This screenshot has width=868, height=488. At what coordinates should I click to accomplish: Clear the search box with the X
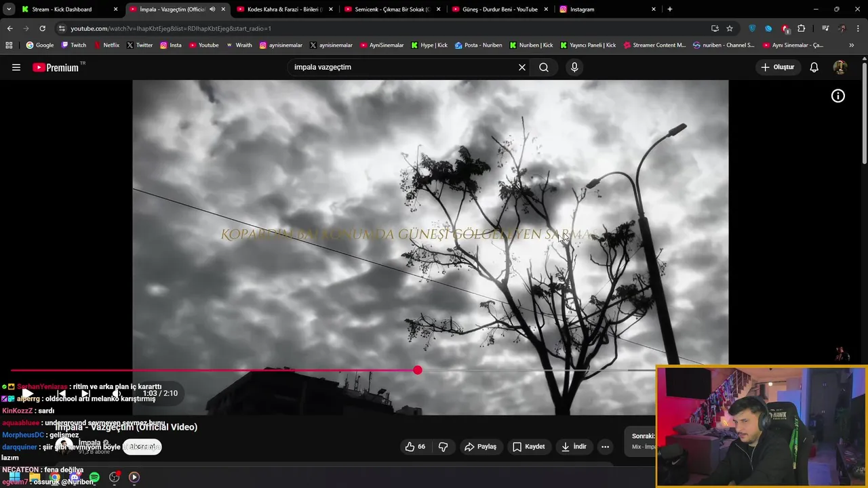[522, 67]
